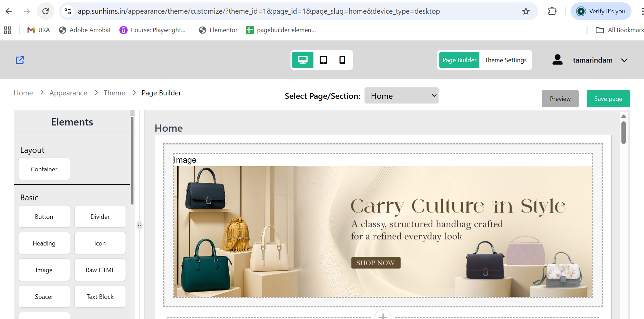This screenshot has height=319, width=644.
Task: Click the Basic section label
Action: (x=29, y=198)
